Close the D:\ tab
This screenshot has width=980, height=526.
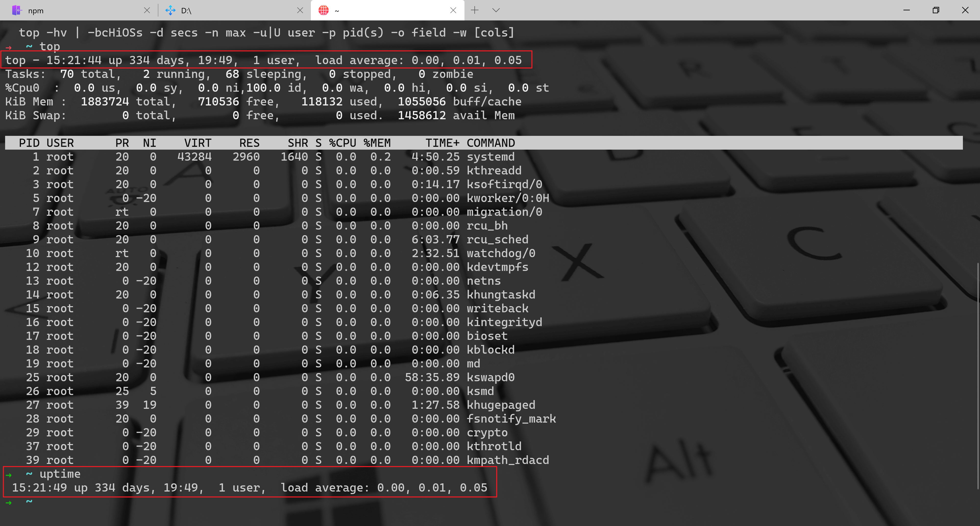300,10
